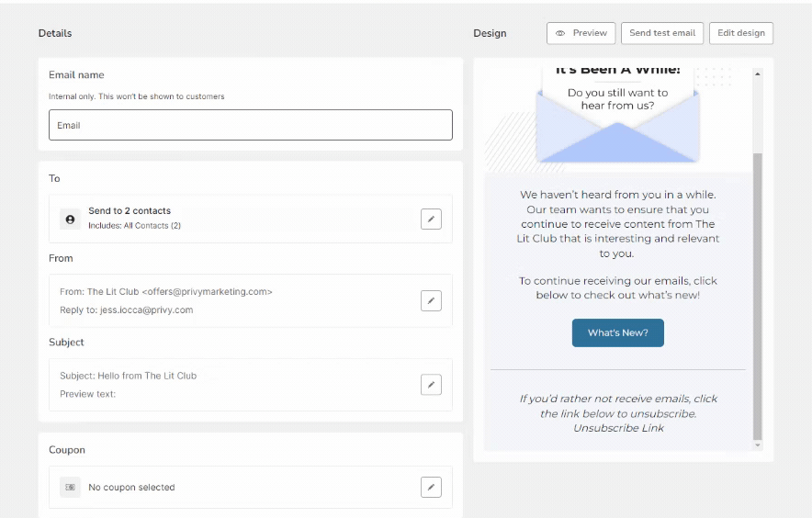
Task: Click 'No coupon selected' text
Action: pyautogui.click(x=131, y=487)
